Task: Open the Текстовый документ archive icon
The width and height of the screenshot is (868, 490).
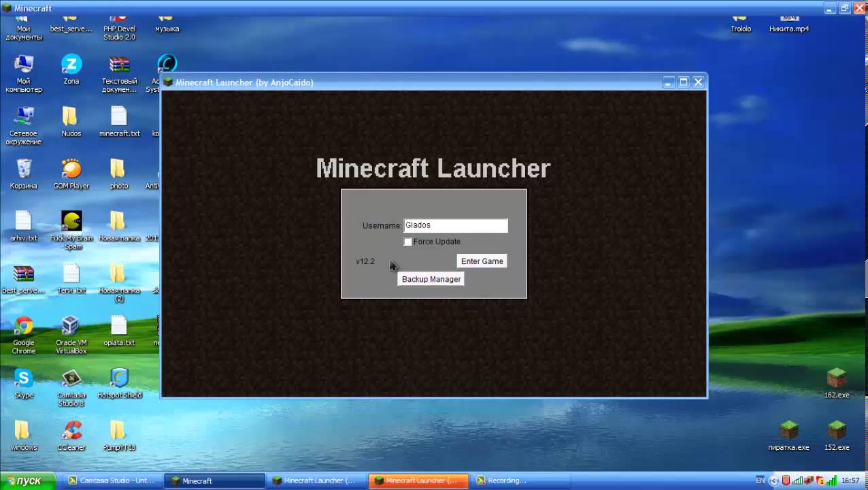Action: coord(119,73)
